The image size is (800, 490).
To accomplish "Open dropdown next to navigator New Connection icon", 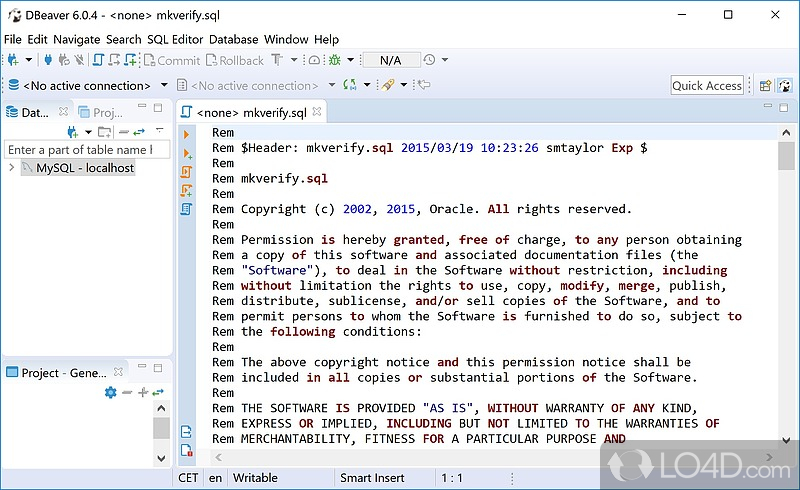I will pos(88,132).
